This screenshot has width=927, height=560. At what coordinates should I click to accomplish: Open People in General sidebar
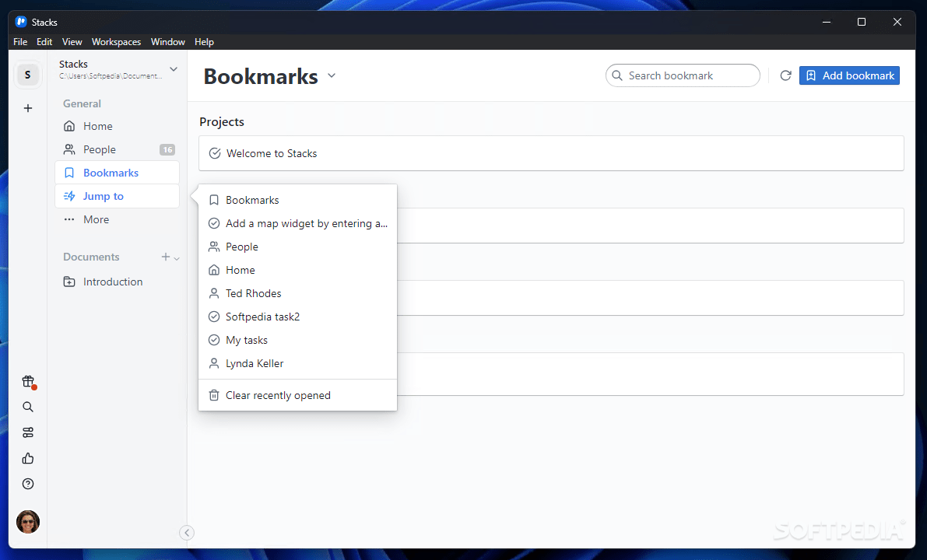pyautogui.click(x=117, y=149)
